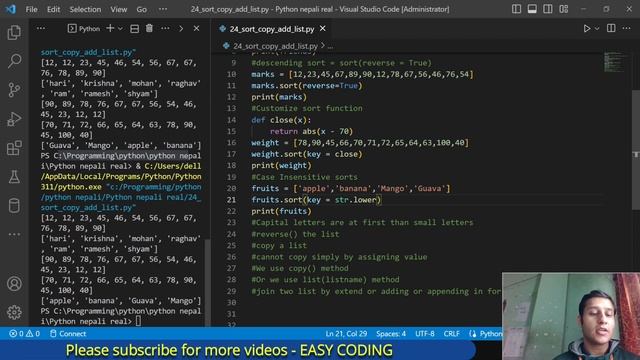Show additional views in activity bar
Viewport: 640px width, 360px height.
pyautogui.click(x=14, y=234)
